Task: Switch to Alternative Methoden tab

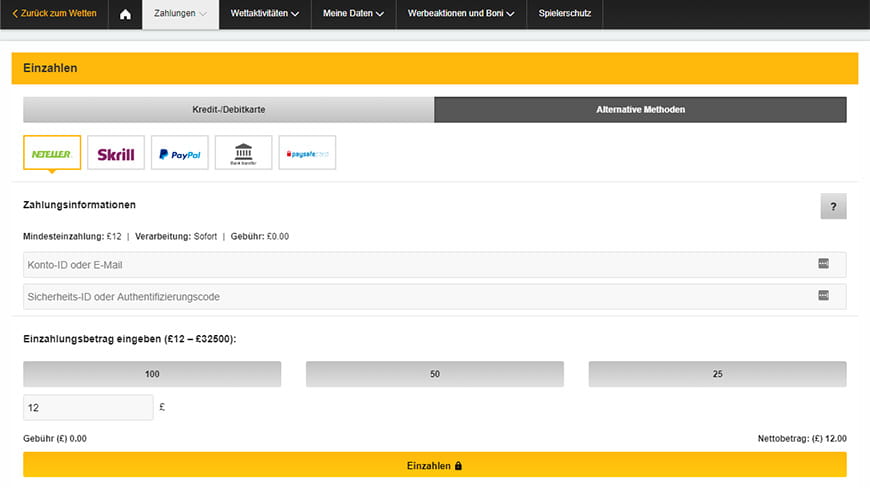Action: point(640,109)
